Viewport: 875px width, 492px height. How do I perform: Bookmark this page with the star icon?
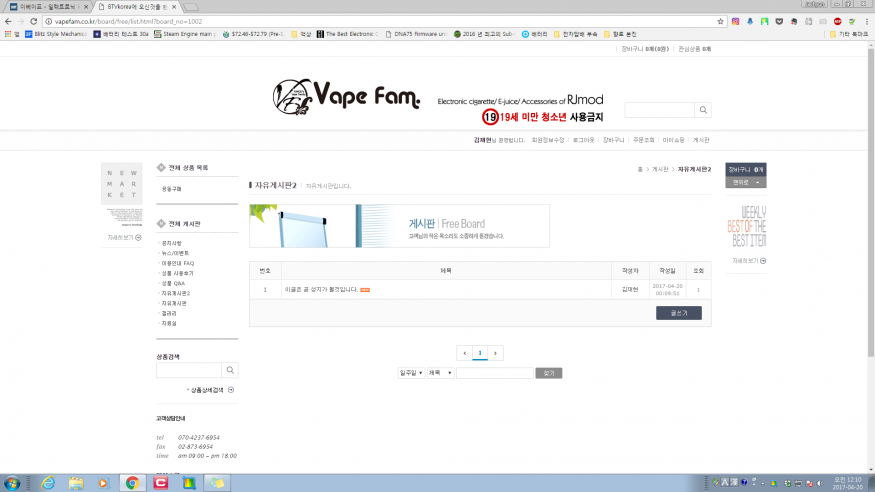[x=720, y=20]
